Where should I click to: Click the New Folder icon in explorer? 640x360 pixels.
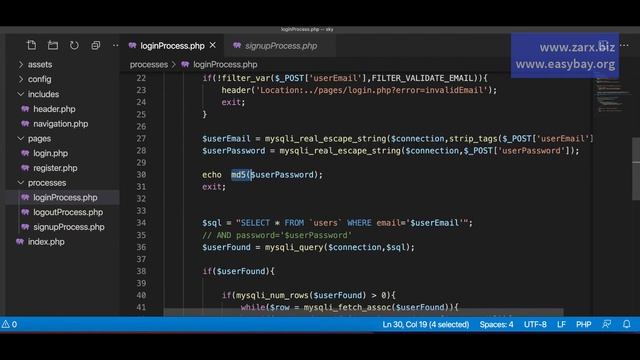tap(53, 45)
